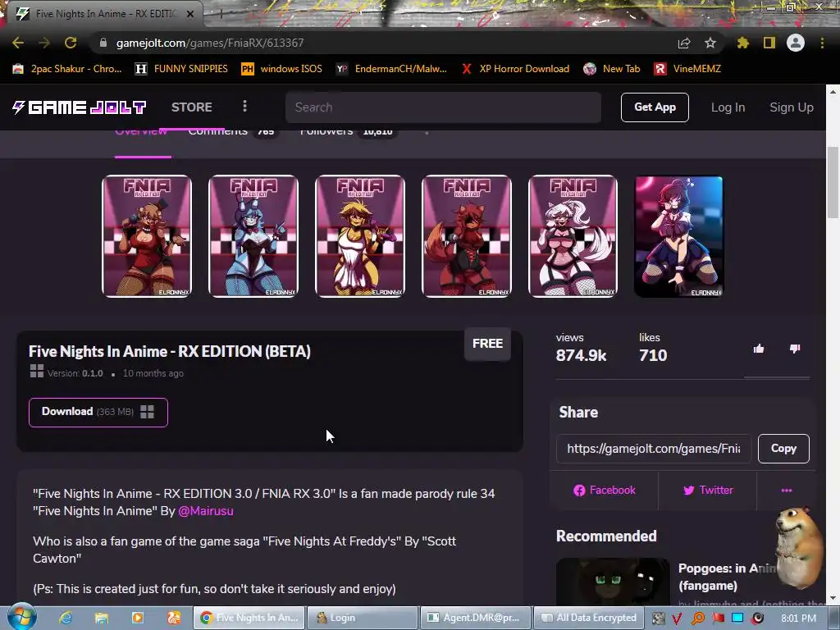
Task: Open the blue bunny character thumbnail
Action: pyautogui.click(x=253, y=235)
